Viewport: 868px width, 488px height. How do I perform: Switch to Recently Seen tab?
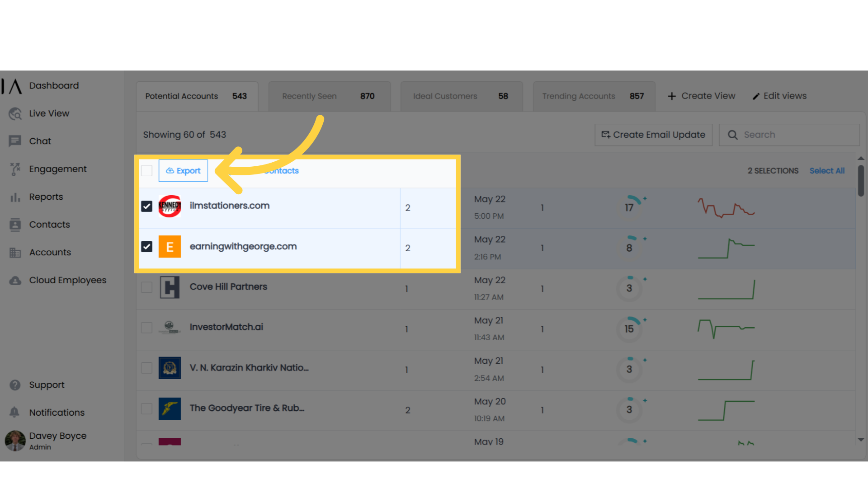330,96
